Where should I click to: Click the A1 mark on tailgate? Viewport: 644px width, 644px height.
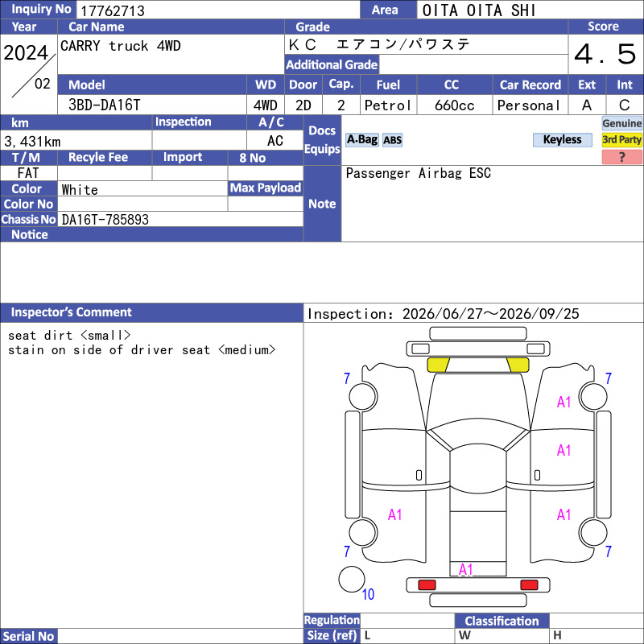pyautogui.click(x=466, y=569)
